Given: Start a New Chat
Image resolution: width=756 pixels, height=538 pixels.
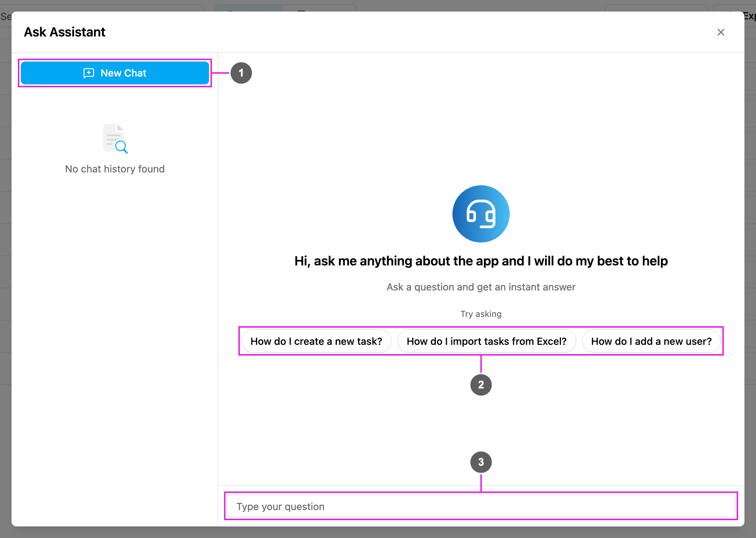Looking at the screenshot, I should [115, 73].
